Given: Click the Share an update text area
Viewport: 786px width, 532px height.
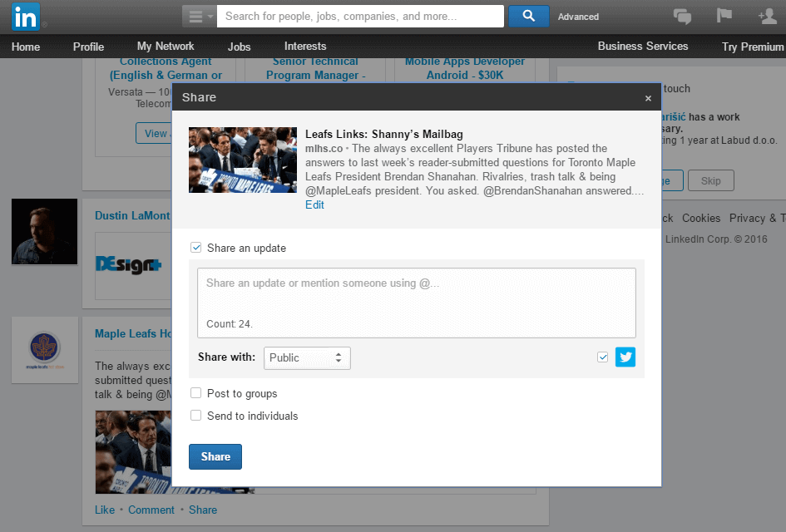Looking at the screenshot, I should (x=417, y=303).
